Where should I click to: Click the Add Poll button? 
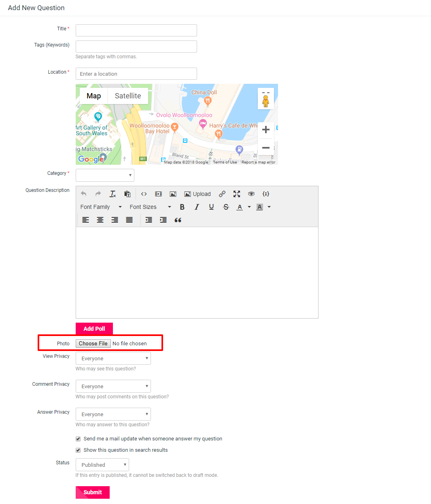click(x=94, y=329)
